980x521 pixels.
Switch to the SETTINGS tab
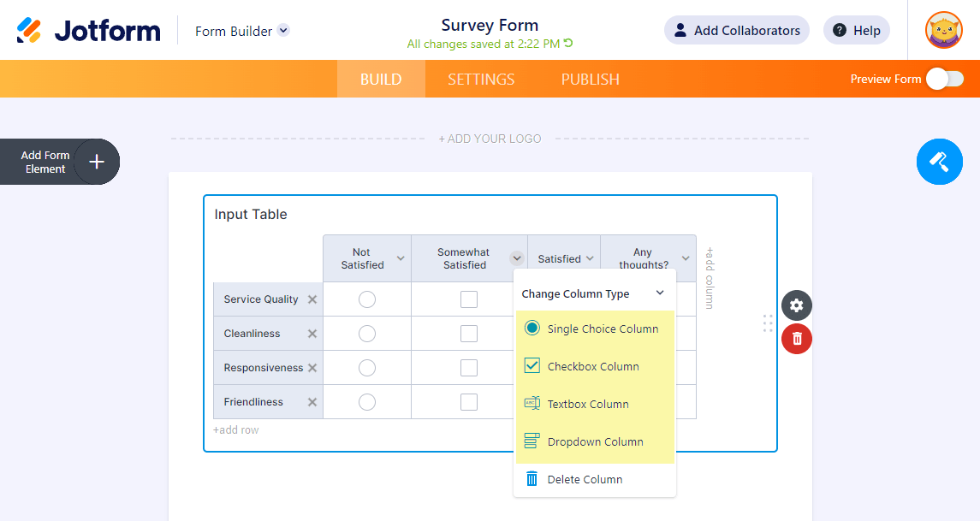click(481, 80)
